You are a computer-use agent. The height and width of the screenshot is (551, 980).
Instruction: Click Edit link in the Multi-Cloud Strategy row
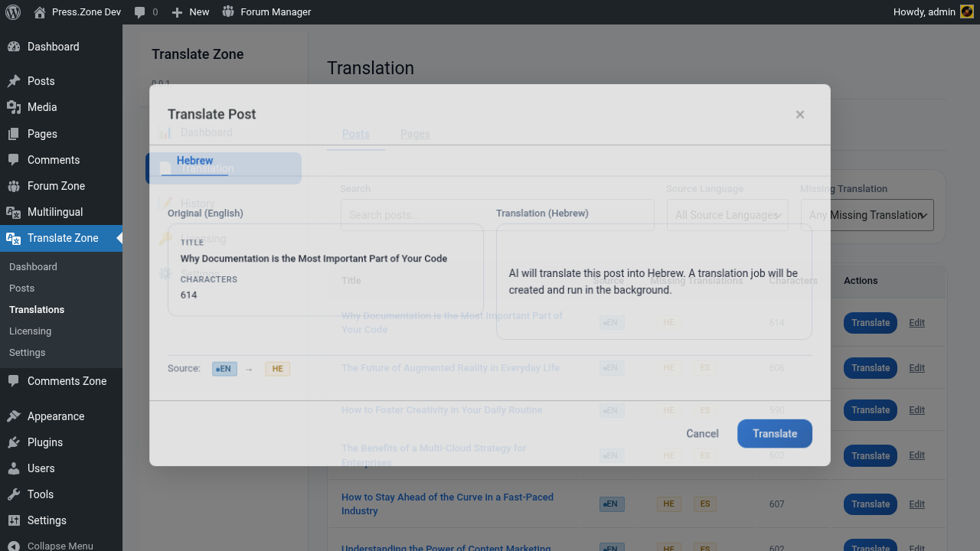tap(917, 456)
